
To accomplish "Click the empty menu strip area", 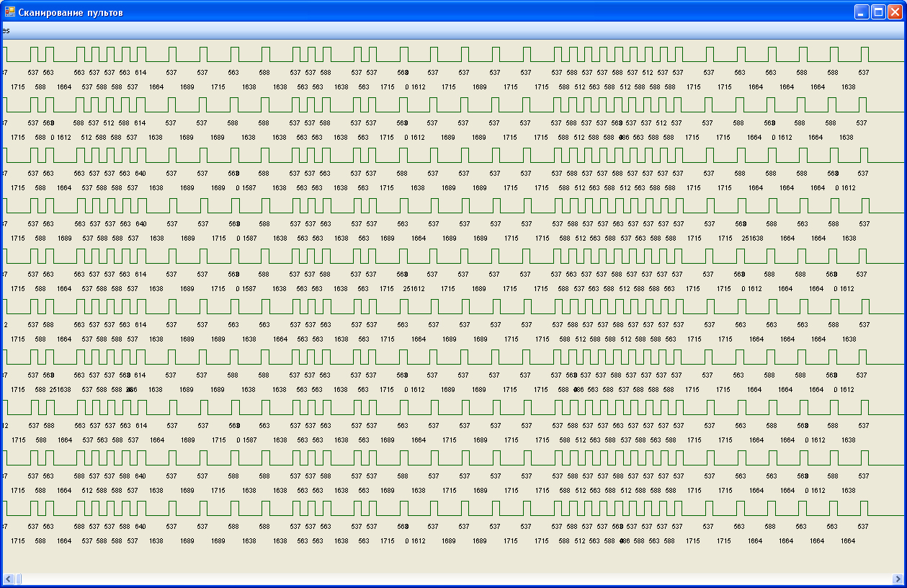I will (x=458, y=30).
